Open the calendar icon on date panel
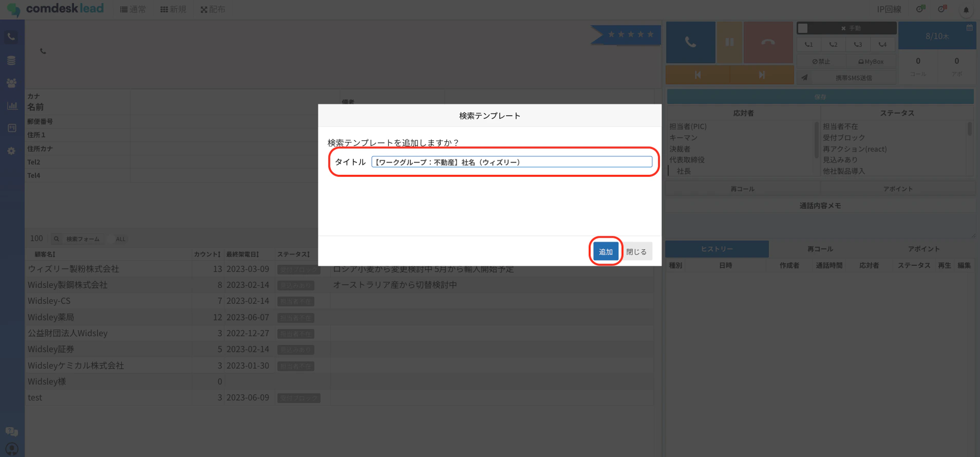 click(969, 28)
